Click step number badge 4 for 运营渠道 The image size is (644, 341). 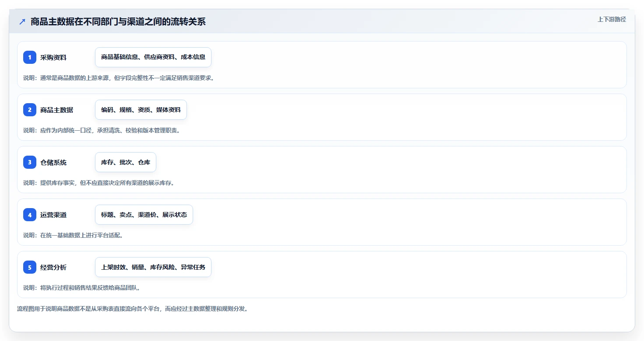coord(30,215)
